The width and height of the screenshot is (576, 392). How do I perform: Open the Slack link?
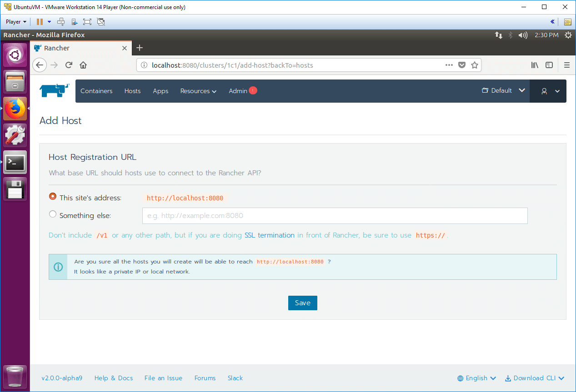click(x=235, y=378)
